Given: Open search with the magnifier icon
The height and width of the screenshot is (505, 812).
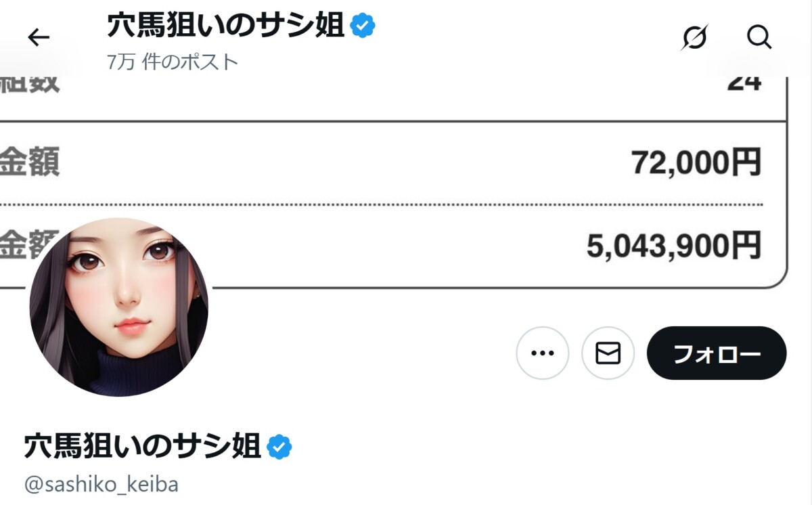Looking at the screenshot, I should pos(759,38).
